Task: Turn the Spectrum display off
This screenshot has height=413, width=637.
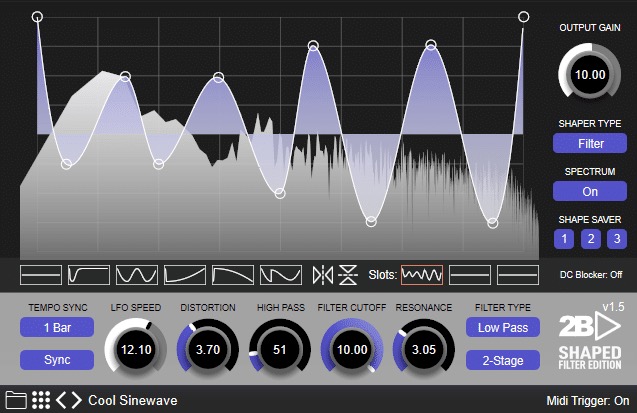Action: click(x=590, y=191)
